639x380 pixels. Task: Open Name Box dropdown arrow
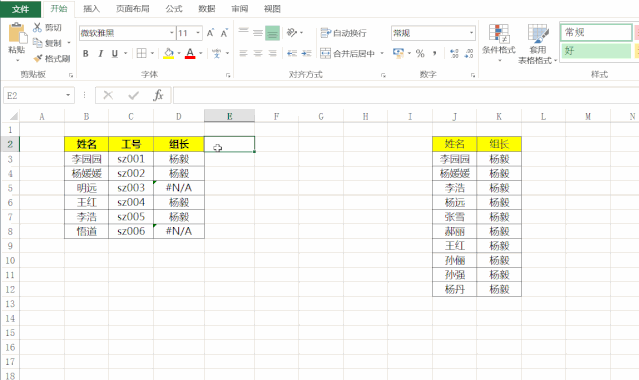click(68, 95)
